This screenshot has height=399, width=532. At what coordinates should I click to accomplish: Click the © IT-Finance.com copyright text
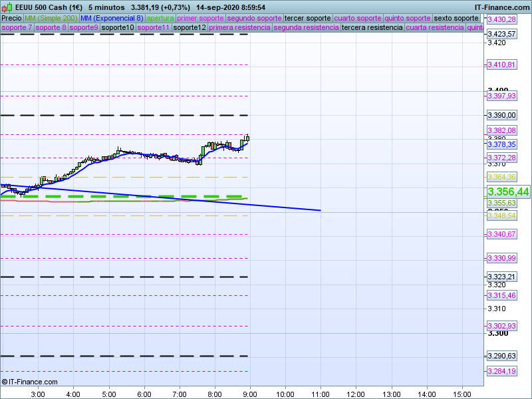(x=30, y=382)
